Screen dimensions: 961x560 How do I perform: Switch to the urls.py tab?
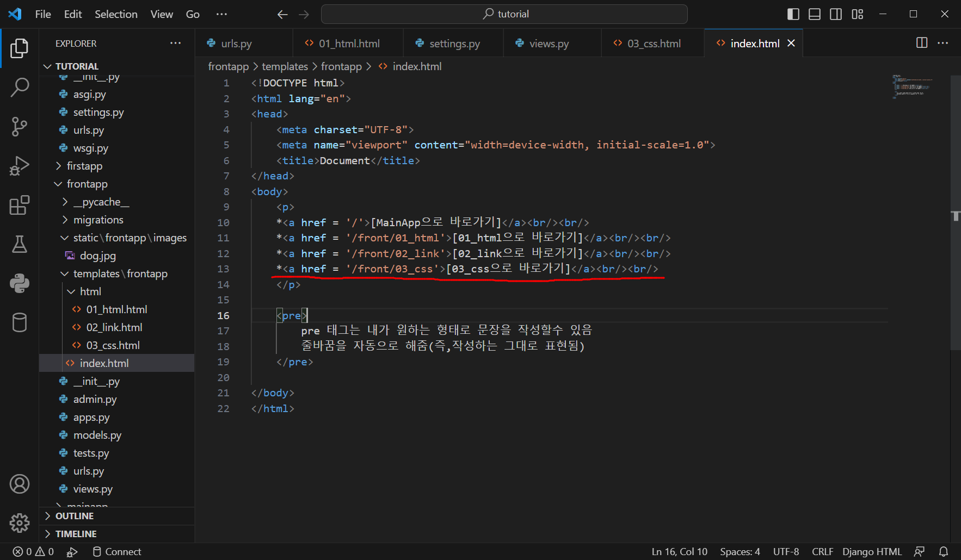244,43
